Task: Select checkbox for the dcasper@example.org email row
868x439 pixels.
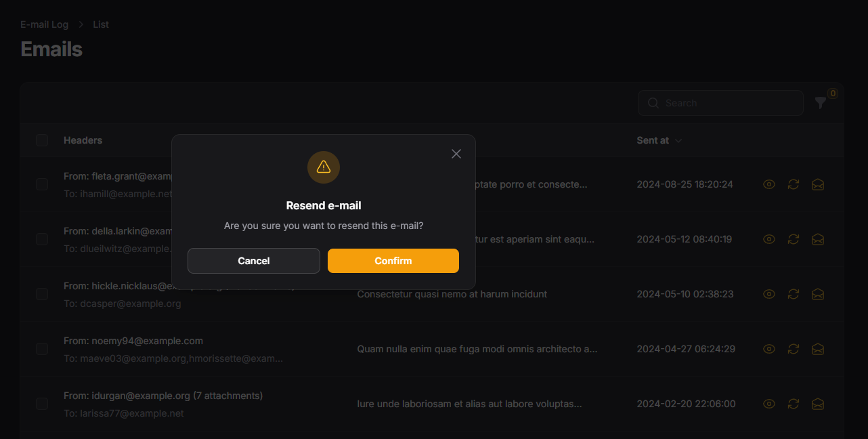Action: (42, 294)
